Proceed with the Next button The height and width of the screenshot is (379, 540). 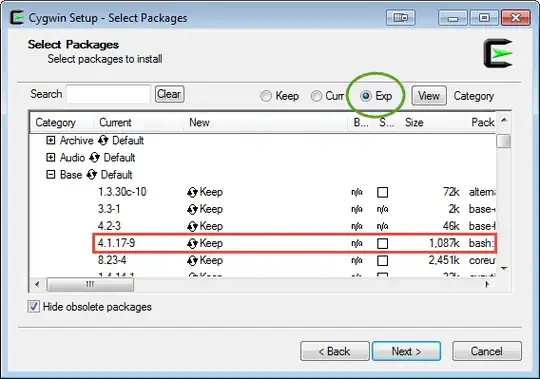click(x=406, y=351)
